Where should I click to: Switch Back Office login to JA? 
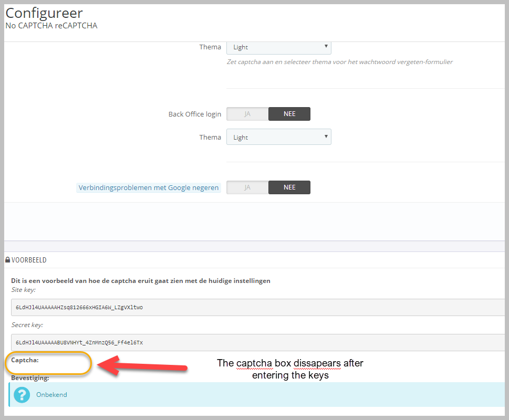[x=247, y=114]
